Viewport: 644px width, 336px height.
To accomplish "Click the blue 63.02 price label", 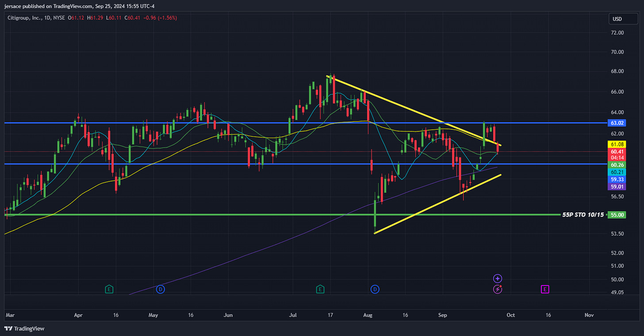I will coord(617,123).
